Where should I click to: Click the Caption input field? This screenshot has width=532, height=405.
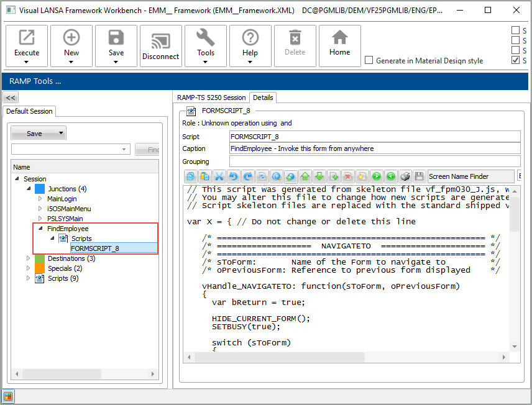pos(374,148)
